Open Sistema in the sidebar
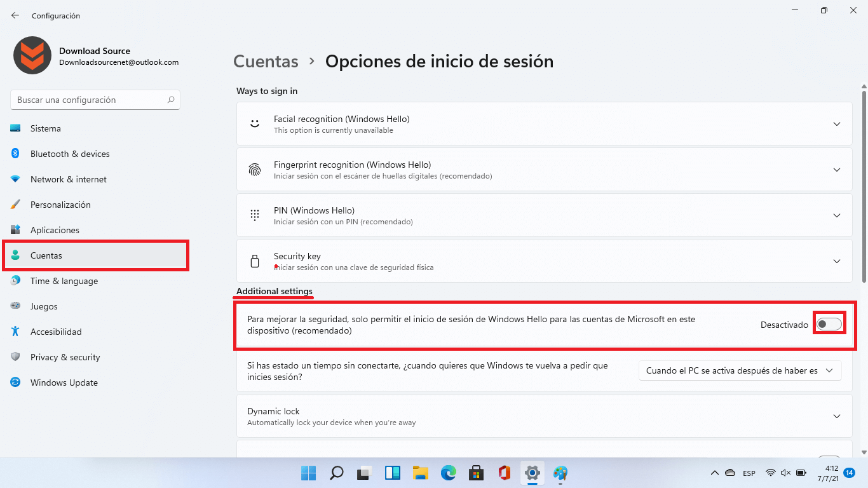Screen dimensions: 868x488 pos(95,128)
